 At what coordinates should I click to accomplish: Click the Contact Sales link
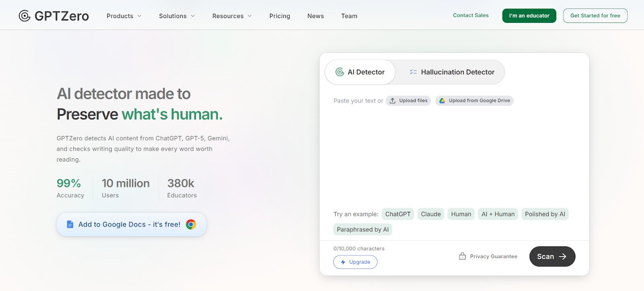point(471,15)
